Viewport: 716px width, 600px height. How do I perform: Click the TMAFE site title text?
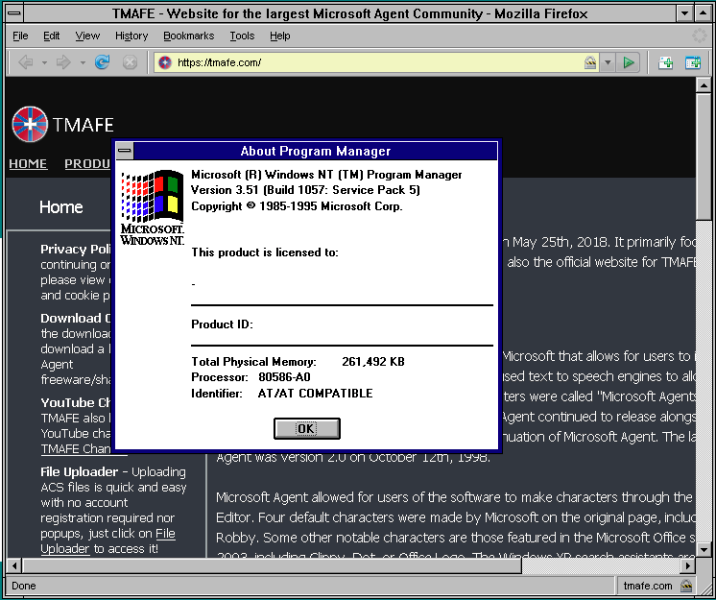[83, 125]
